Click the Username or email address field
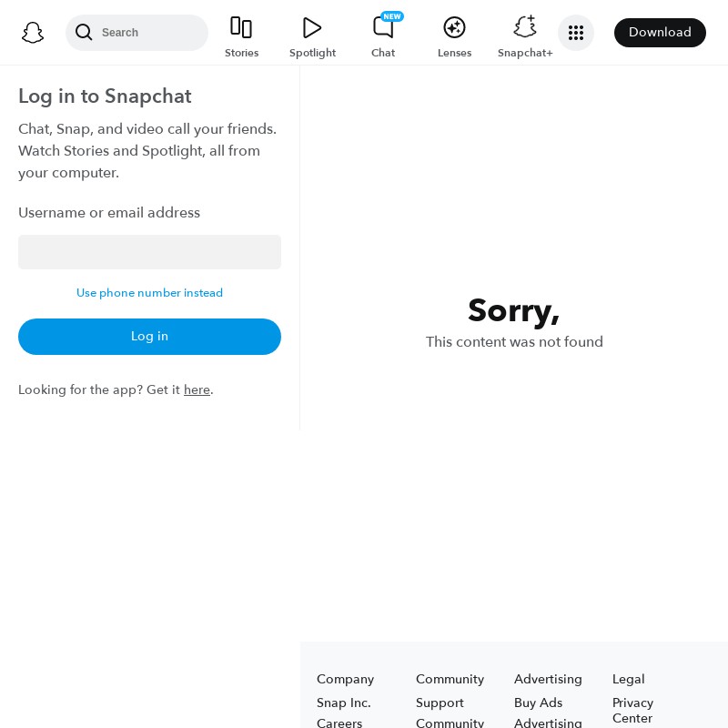 [149, 252]
